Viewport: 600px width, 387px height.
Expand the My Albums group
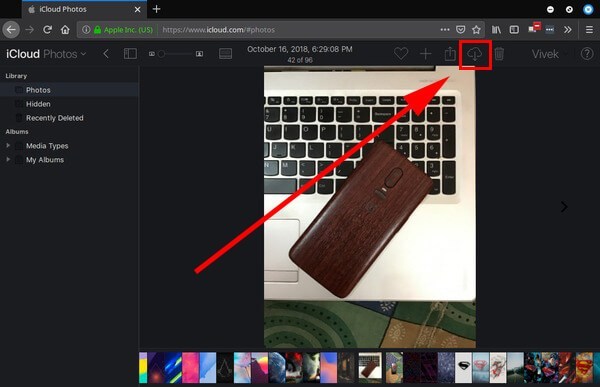click(8, 159)
